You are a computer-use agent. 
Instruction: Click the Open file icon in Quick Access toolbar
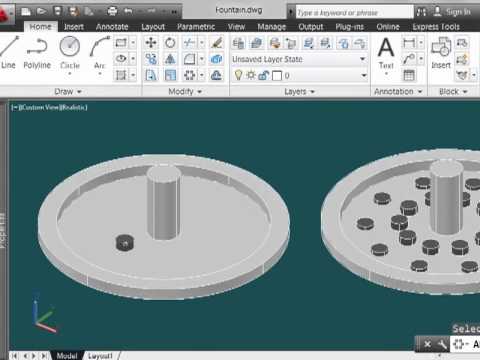pos(41,11)
